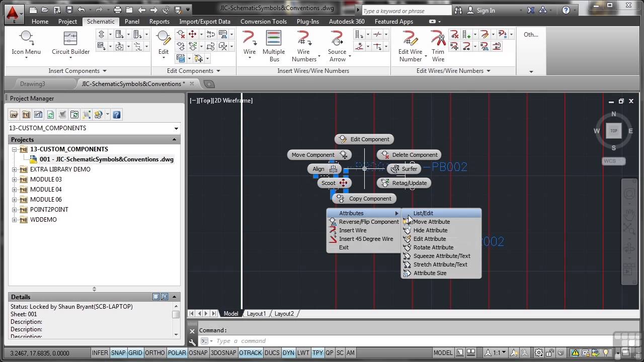Open the Reports ribbon tab

pyautogui.click(x=159, y=22)
